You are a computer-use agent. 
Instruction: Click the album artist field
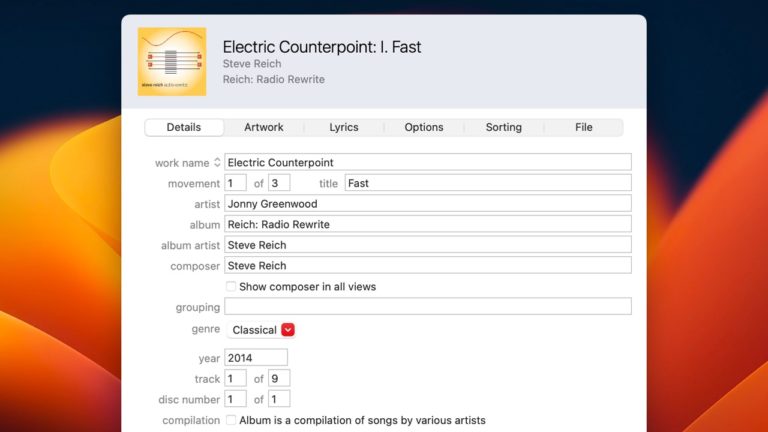coord(428,245)
